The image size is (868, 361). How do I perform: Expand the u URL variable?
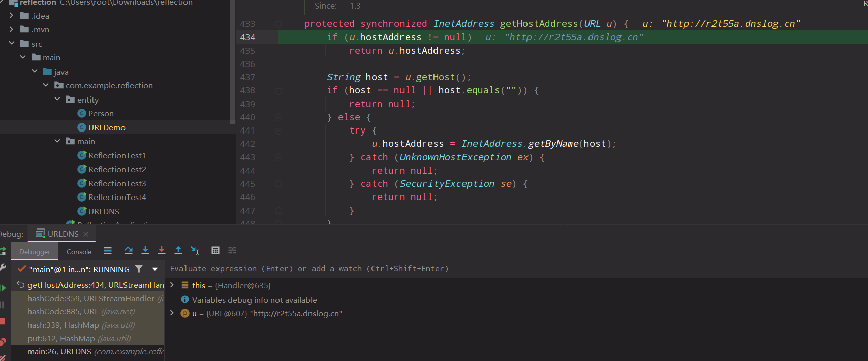click(172, 313)
